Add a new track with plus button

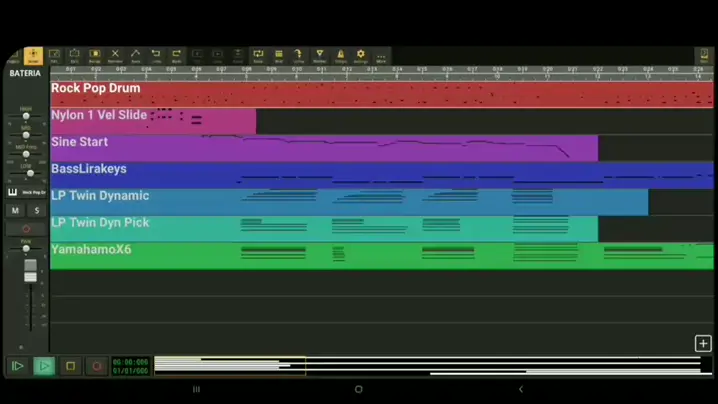tap(703, 343)
